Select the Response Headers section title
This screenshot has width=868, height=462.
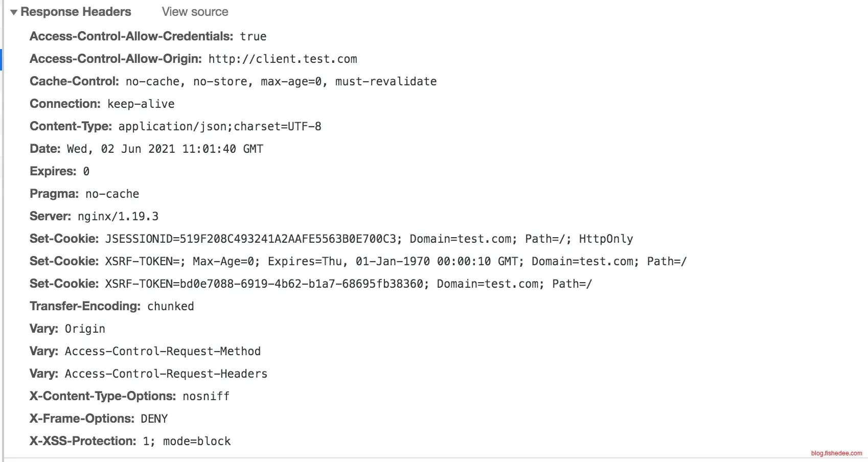click(x=76, y=12)
